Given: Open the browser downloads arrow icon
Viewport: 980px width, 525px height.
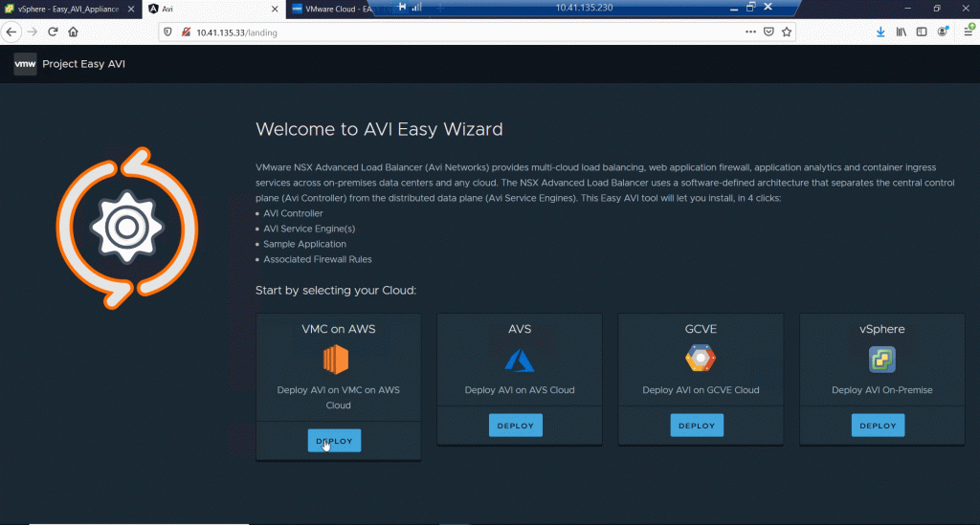Looking at the screenshot, I should point(880,32).
